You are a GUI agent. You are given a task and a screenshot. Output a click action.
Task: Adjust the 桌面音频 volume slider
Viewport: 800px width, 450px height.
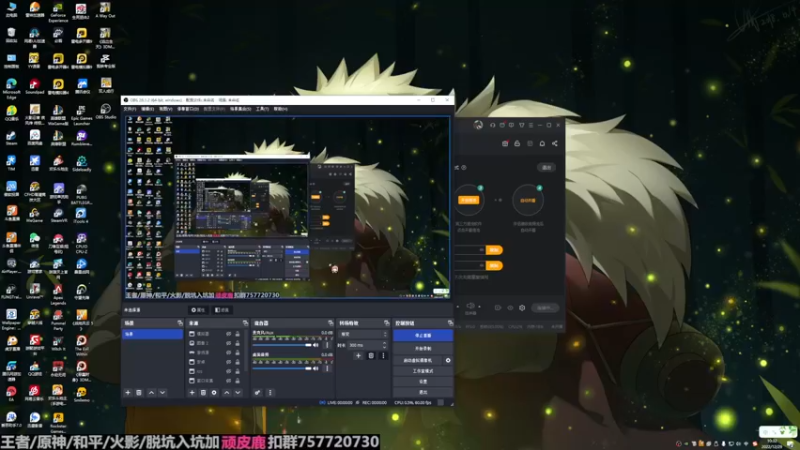(x=282, y=368)
